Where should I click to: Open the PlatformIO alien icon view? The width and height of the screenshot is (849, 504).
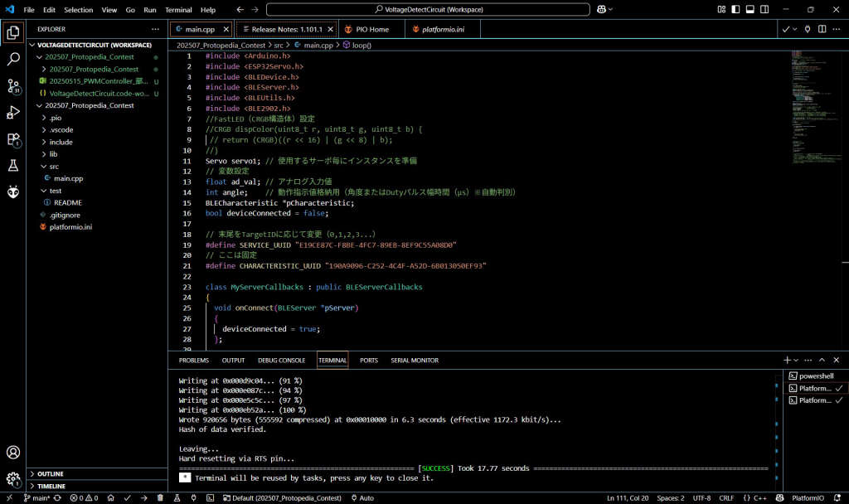pos(13,191)
